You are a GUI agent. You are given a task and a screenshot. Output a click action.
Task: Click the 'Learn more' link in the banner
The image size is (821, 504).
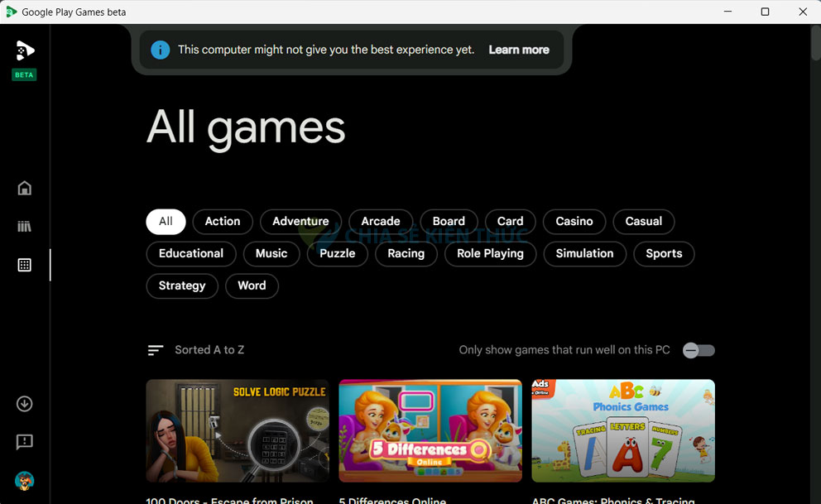coord(519,50)
